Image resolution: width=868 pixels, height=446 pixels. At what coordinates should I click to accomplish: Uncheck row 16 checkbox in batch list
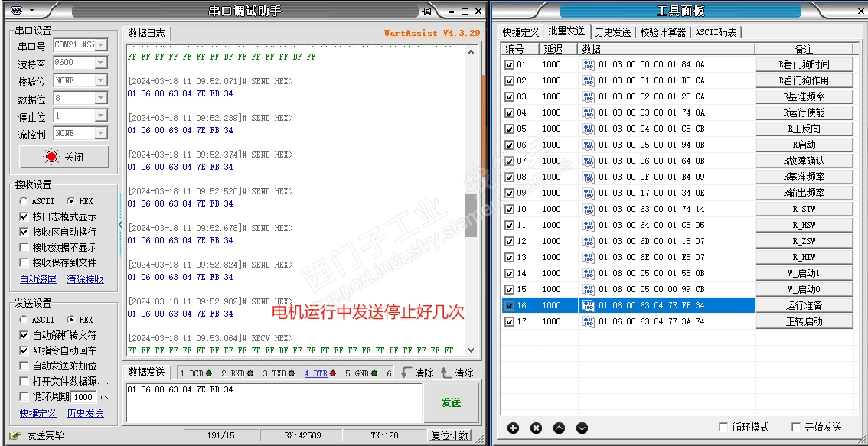[509, 305]
